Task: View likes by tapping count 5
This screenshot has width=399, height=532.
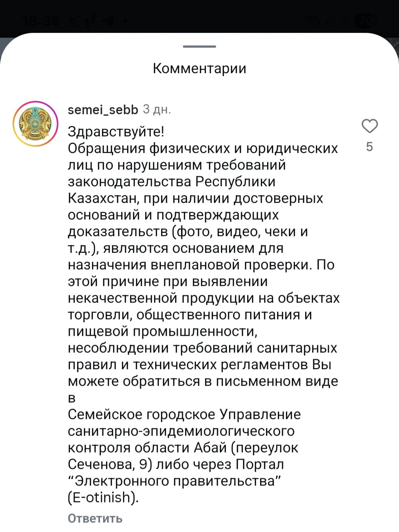Action: click(369, 147)
